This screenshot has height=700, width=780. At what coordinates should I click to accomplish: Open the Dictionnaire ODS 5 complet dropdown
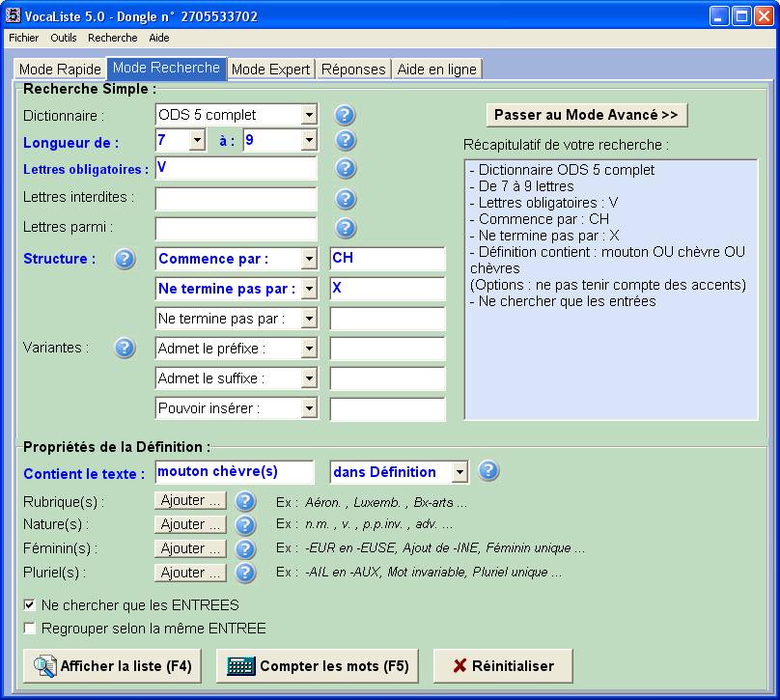[x=309, y=115]
